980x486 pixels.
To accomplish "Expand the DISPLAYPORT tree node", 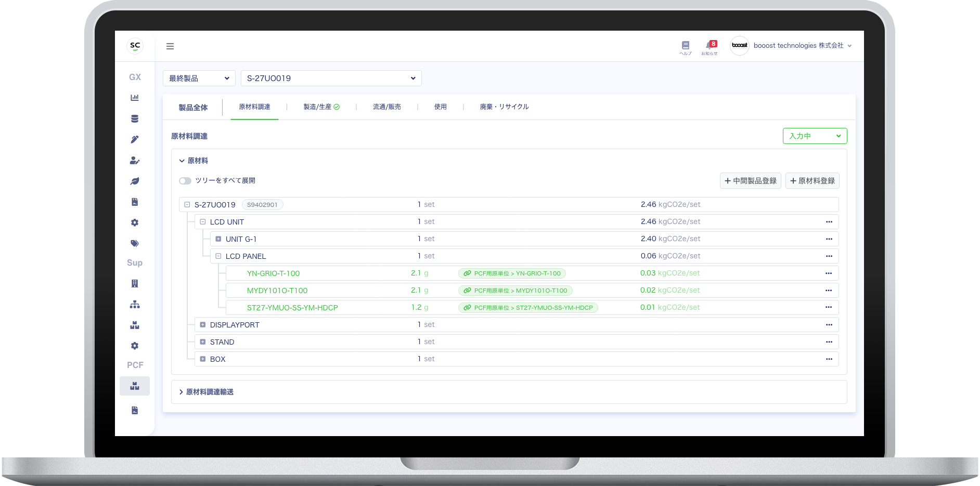I will click(x=203, y=325).
